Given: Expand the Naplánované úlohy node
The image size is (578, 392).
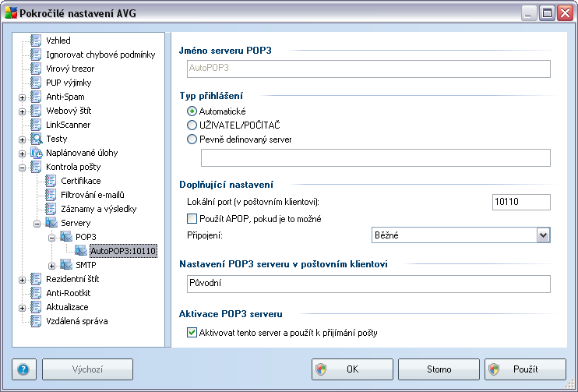Looking at the screenshot, I should (22, 154).
